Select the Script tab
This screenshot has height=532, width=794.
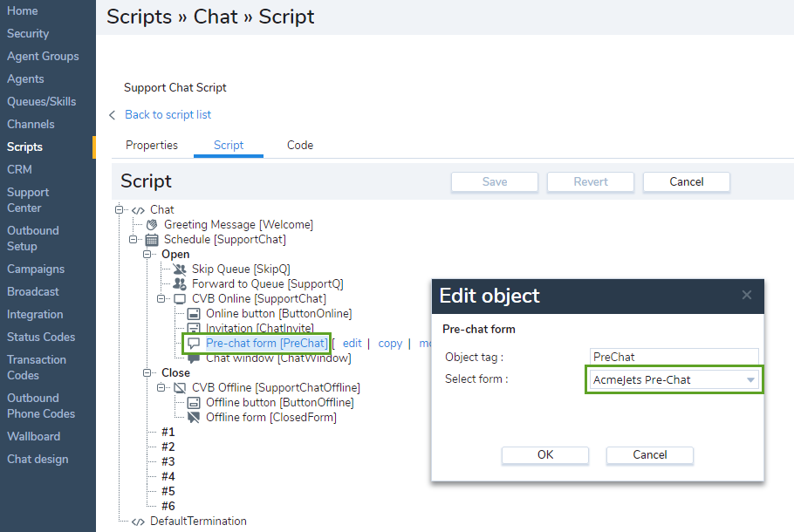[x=229, y=146]
